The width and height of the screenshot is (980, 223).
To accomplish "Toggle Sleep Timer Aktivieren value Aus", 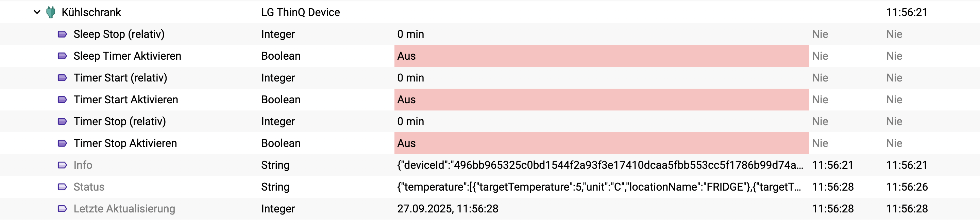I will (601, 56).
